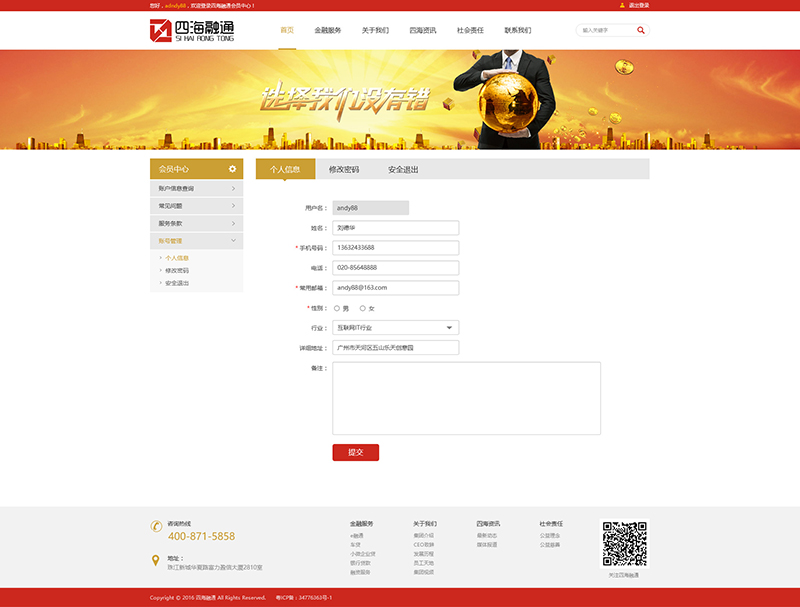Open the 行业 dropdown
The image size is (800, 607).
(x=395, y=327)
